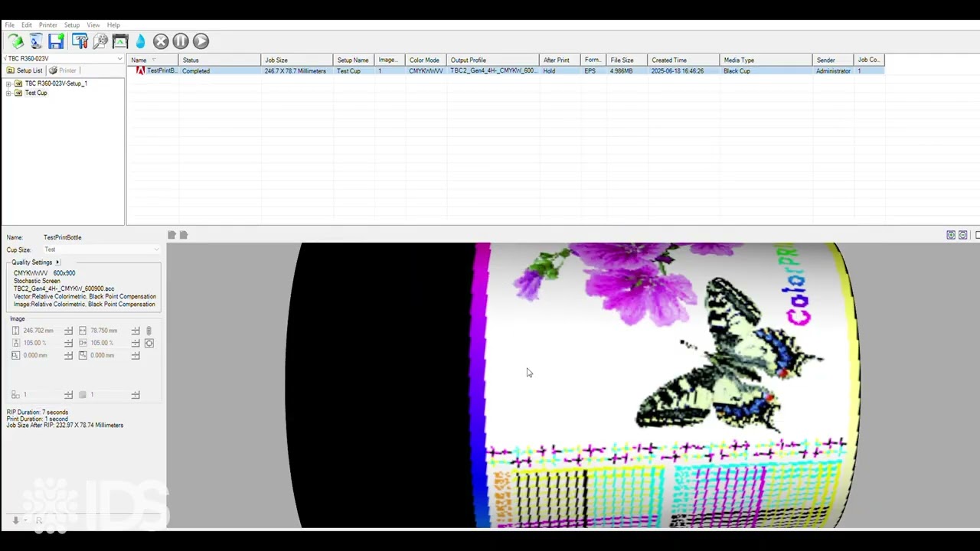Open the Help menu
The image size is (980, 551).
(x=113, y=25)
